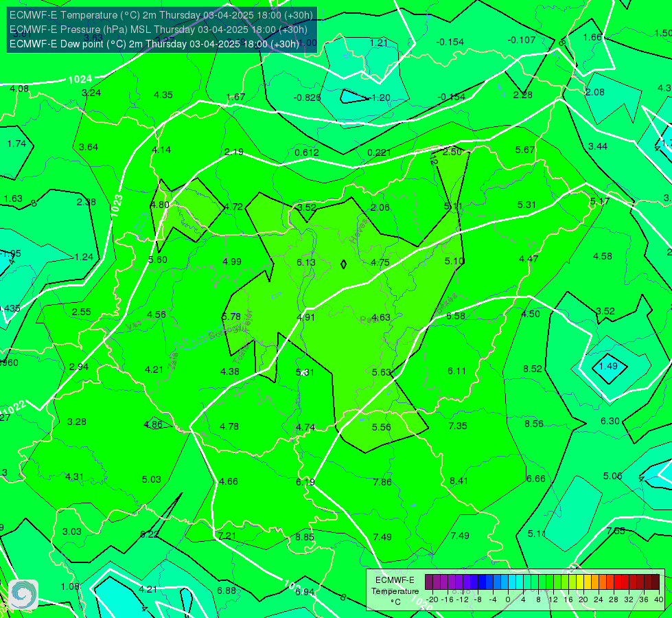Image resolution: width=672 pixels, height=618 pixels.
Task: Click the 4.56 dew point value
Action: [157, 314]
